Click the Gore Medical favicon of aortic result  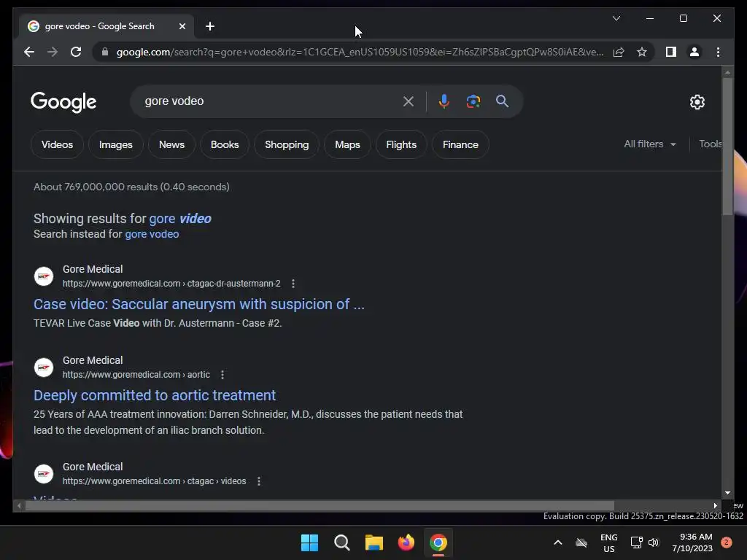[x=44, y=367]
